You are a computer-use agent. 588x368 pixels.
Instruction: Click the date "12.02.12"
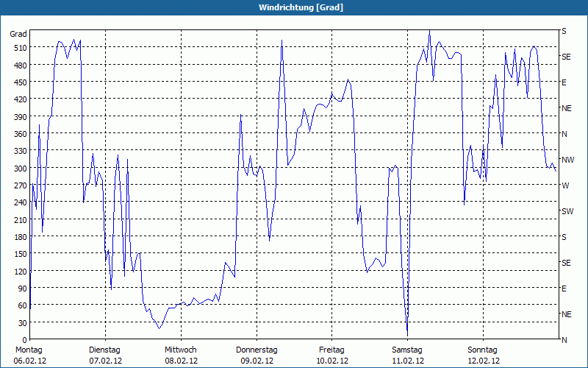(484, 361)
